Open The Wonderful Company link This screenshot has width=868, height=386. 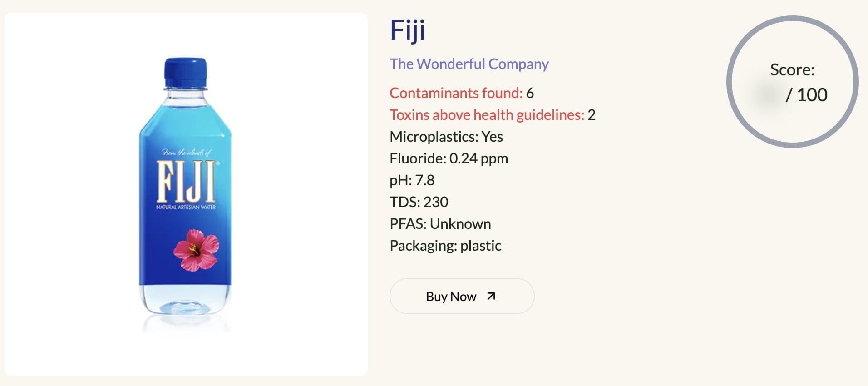click(x=469, y=64)
